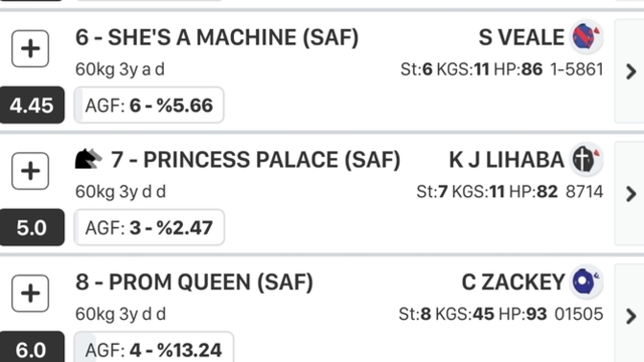Screen dimensions: 644x362
Task: Click black horse head icon beside Princess Palace
Action: point(88,159)
